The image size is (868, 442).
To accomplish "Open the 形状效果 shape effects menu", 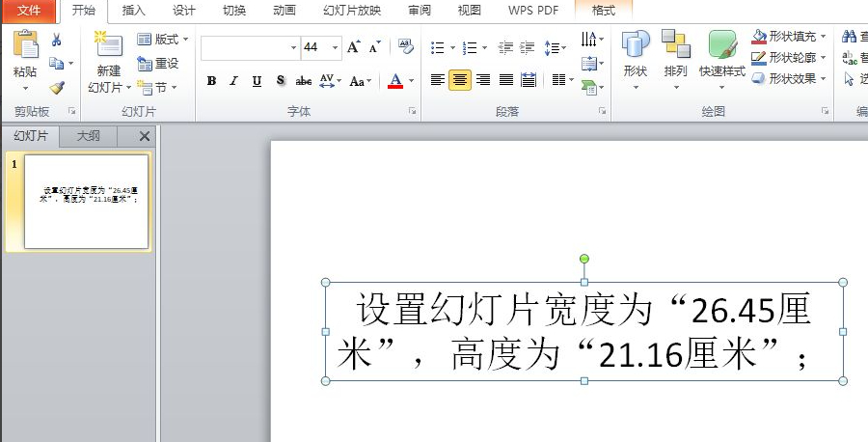I will [788, 78].
